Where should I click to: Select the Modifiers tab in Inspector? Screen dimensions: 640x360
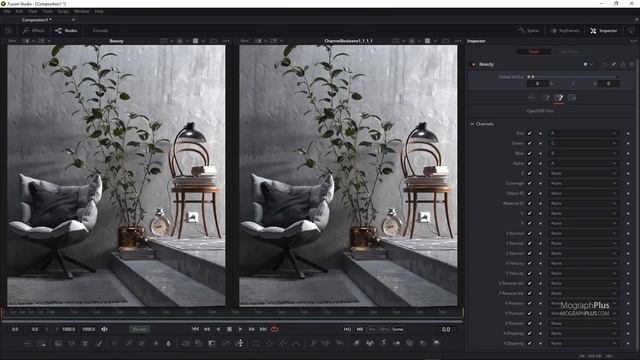[569, 52]
